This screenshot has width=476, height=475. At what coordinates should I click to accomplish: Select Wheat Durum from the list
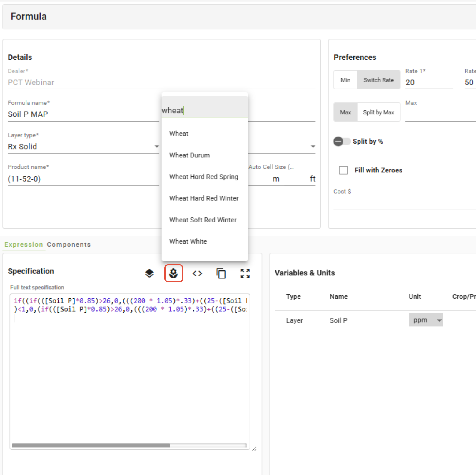point(190,155)
